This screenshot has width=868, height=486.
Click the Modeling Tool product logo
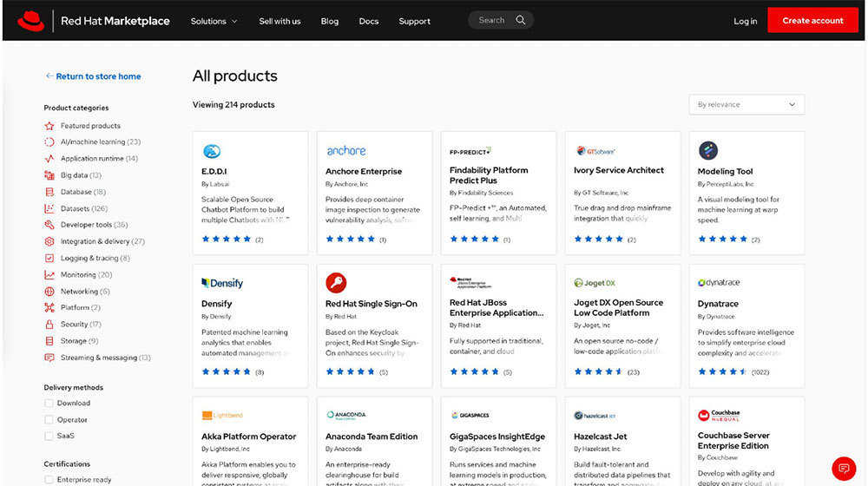[x=707, y=150]
